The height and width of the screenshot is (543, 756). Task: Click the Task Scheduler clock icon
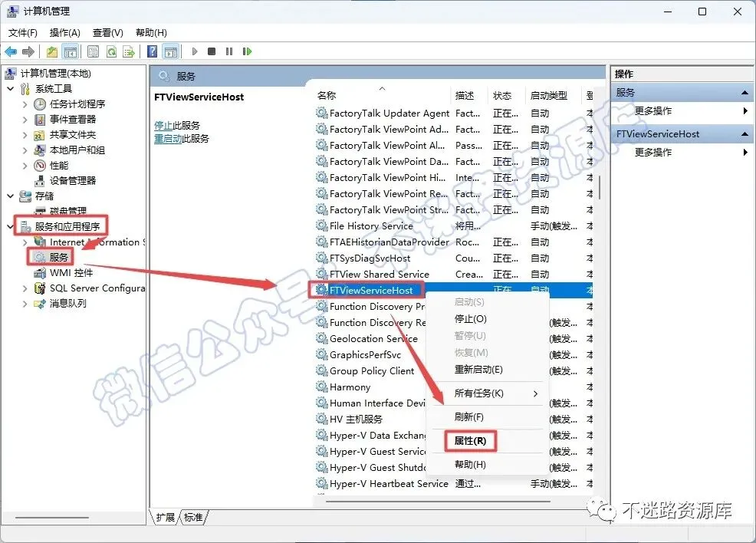tap(40, 104)
